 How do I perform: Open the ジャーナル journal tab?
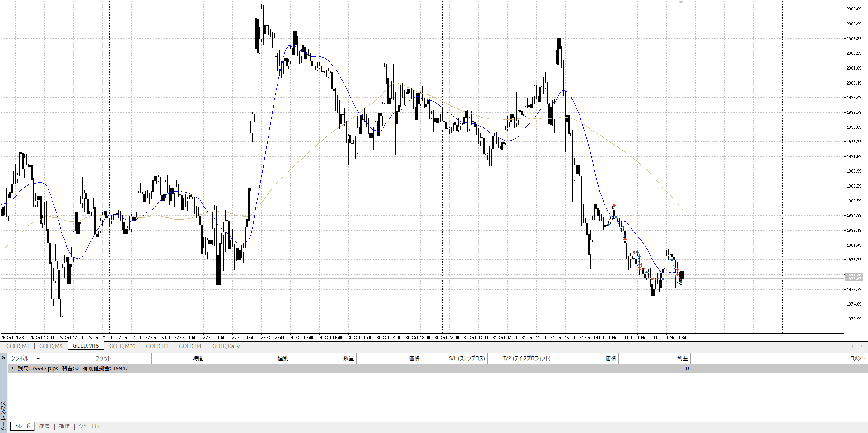(x=89, y=426)
